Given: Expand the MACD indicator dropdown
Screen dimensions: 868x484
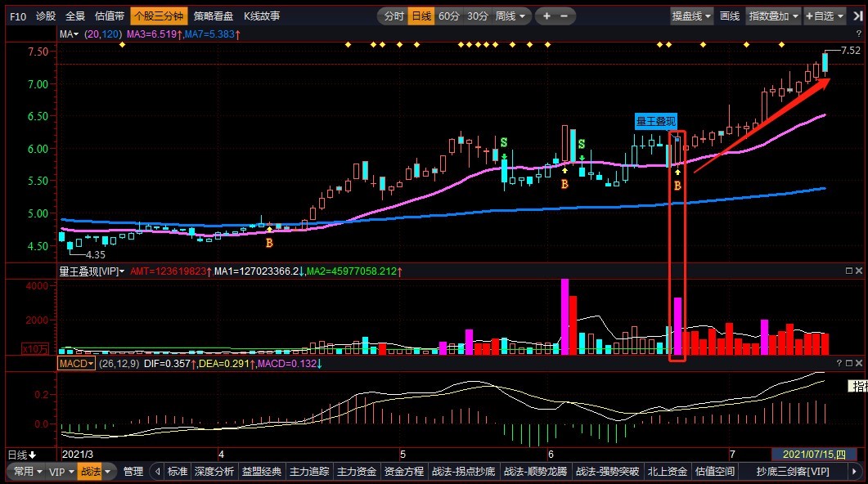Looking at the screenshot, I should [76, 363].
